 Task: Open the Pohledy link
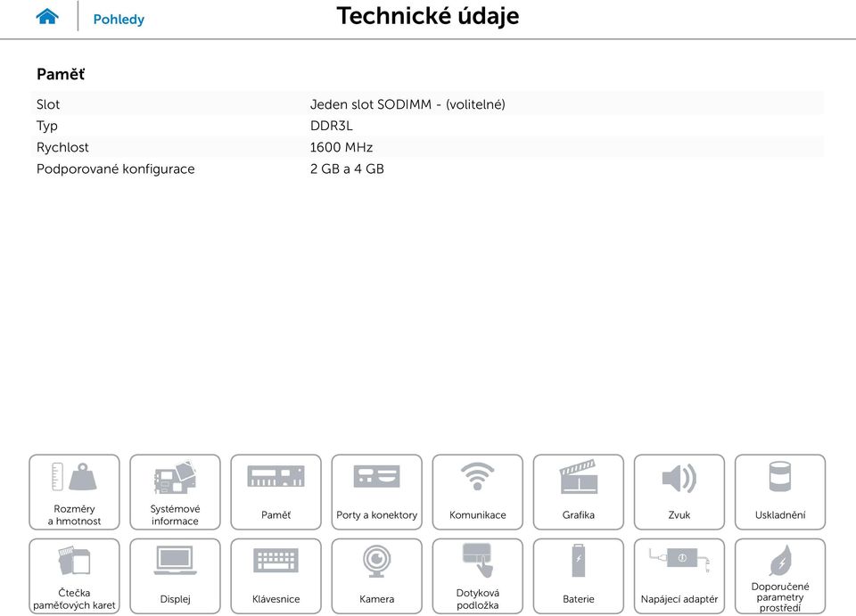[119, 19]
